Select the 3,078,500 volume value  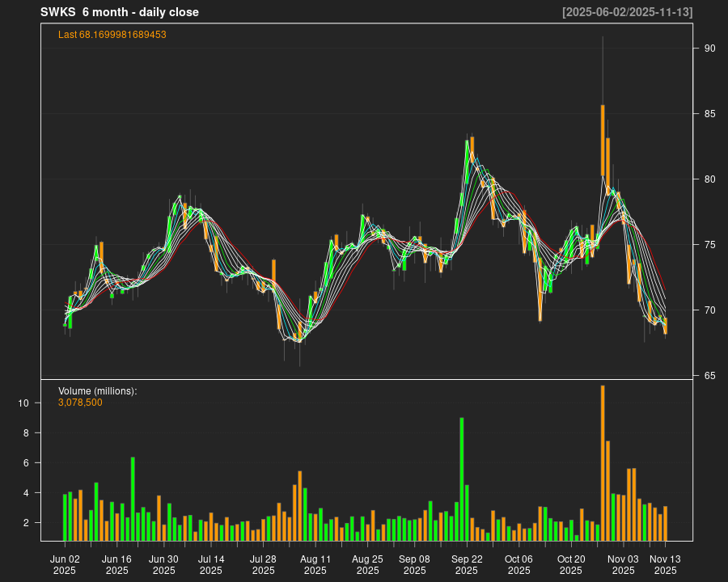click(x=80, y=403)
